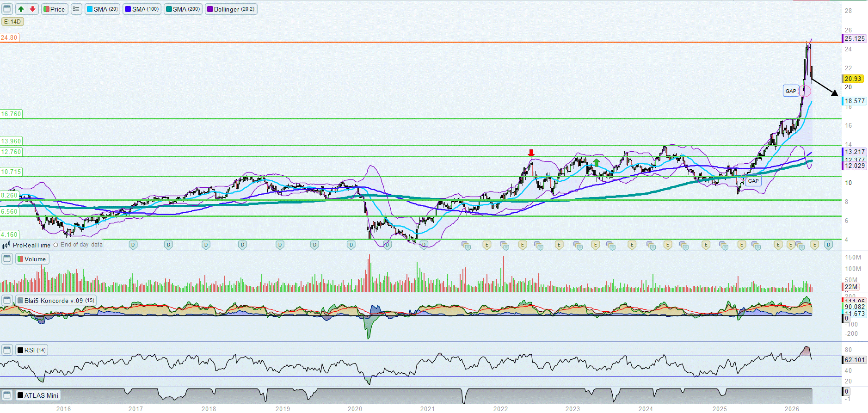The width and height of the screenshot is (868, 413).
Task: Toggle the SMA (20) indicator
Action: [x=102, y=9]
